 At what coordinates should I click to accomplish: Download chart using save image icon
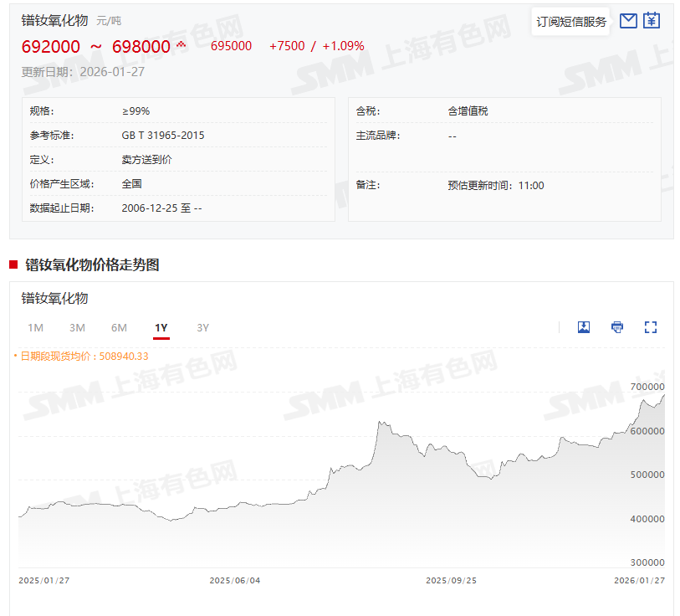[584, 327]
